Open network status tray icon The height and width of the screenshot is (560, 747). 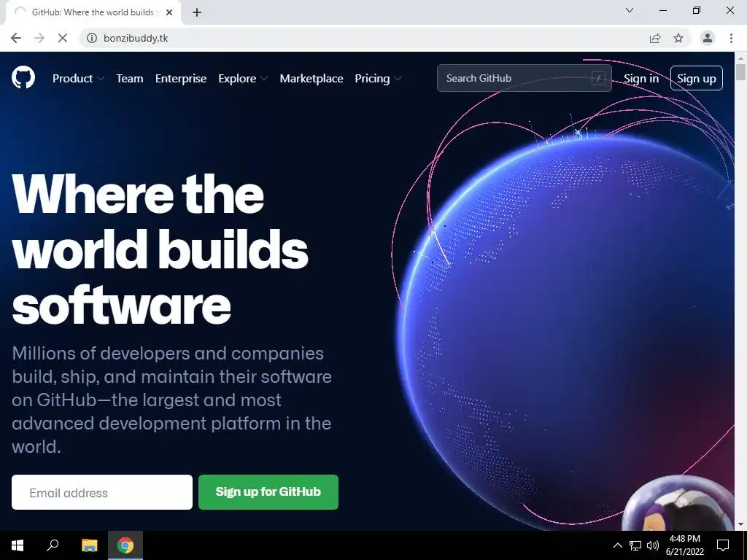tap(635, 545)
